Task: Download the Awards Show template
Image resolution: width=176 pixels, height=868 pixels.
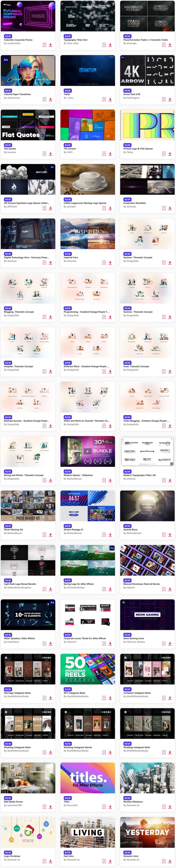Action: tap(170, 535)
